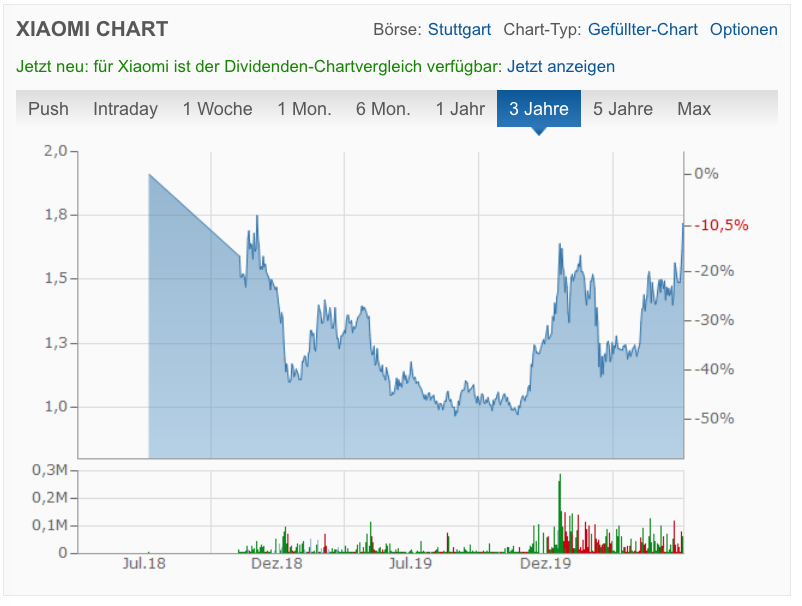802x606 pixels.
Task: Select the 1 Mon. time range
Action: 304,109
